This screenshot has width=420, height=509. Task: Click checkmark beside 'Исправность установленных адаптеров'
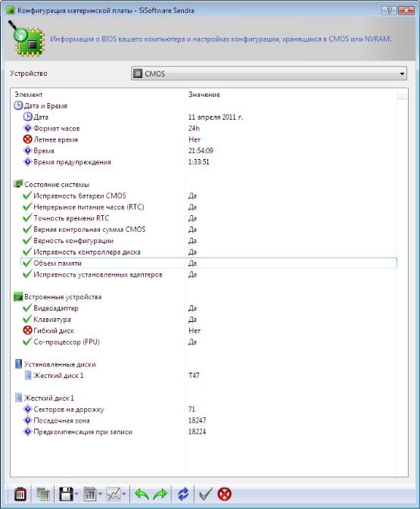coord(27,274)
